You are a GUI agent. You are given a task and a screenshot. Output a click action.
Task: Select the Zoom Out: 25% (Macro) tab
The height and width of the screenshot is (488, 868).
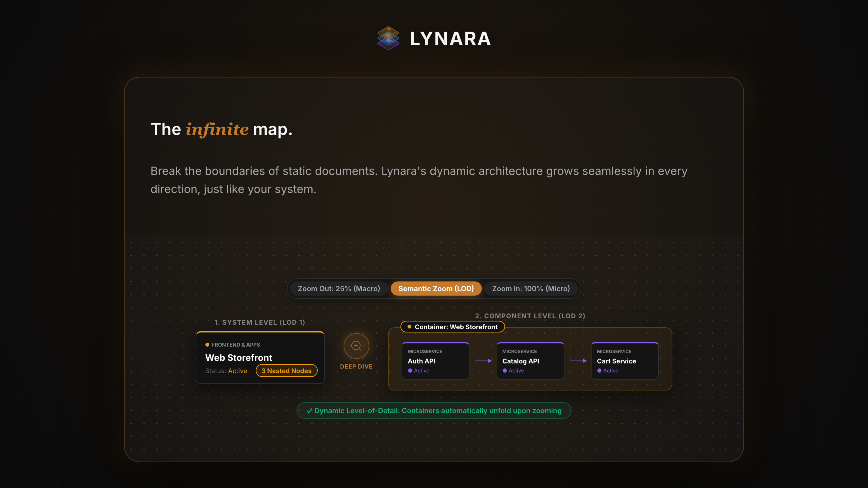pyautogui.click(x=339, y=289)
